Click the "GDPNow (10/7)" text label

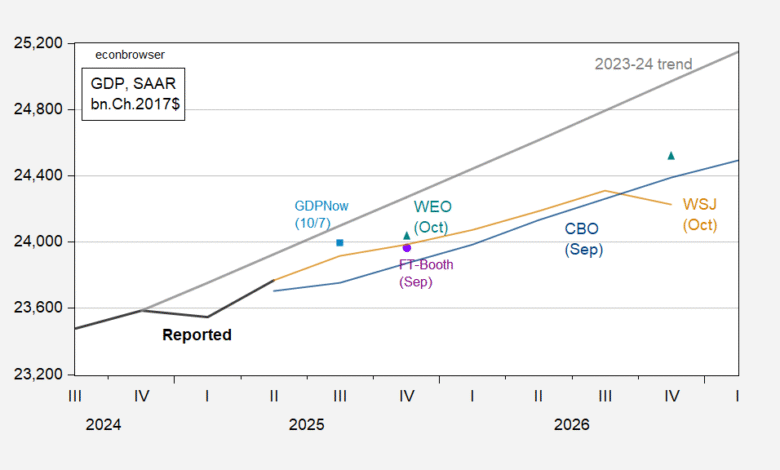[x=319, y=212]
